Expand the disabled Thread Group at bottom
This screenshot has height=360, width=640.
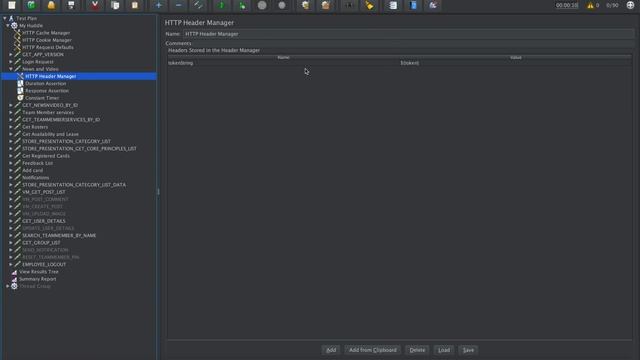tap(8, 286)
